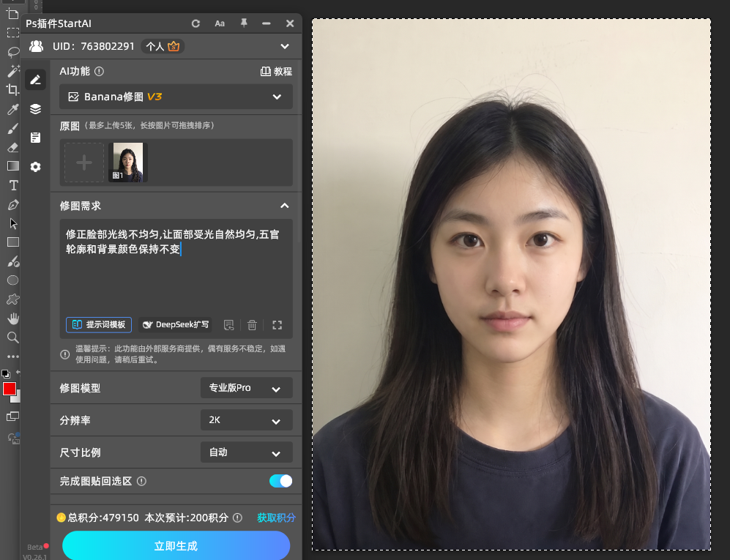This screenshot has height=560, width=730.
Task: Click the UID: 763802291 text
Action: pyautogui.click(x=93, y=46)
